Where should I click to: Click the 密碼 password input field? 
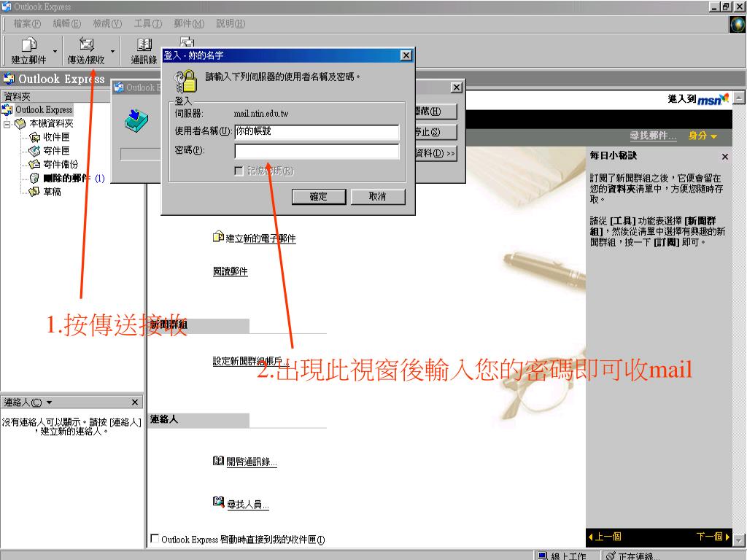(317, 151)
